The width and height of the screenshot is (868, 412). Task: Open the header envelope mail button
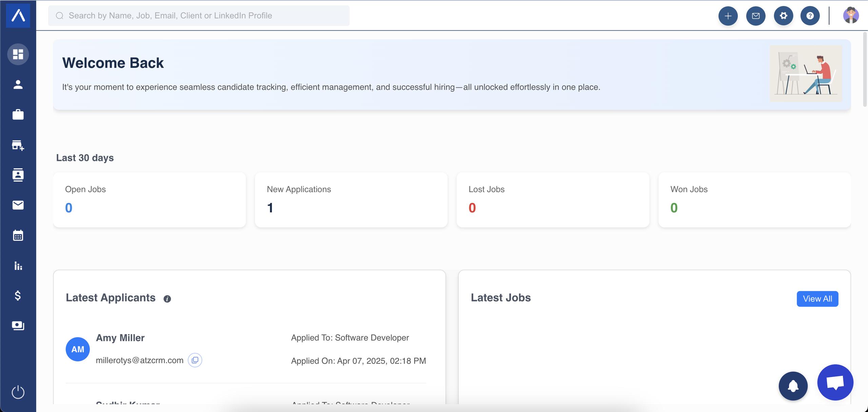click(756, 16)
